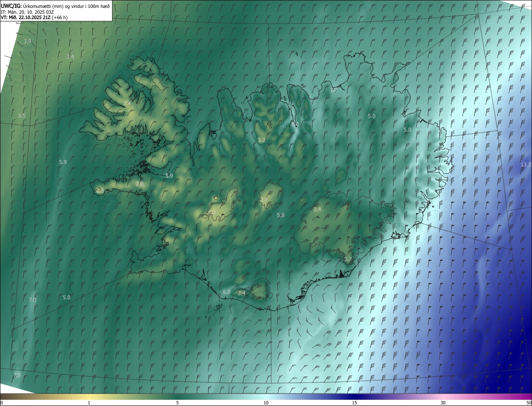Image resolution: width=532 pixels, height=406 pixels.
Task: Click the precipitation colour scale bar
Action: (x=266, y=397)
